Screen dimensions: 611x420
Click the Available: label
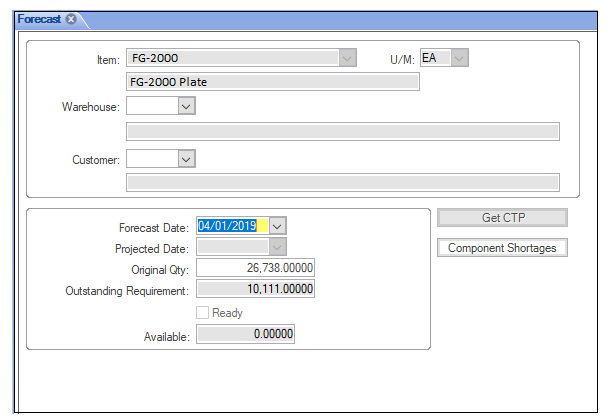click(x=167, y=337)
